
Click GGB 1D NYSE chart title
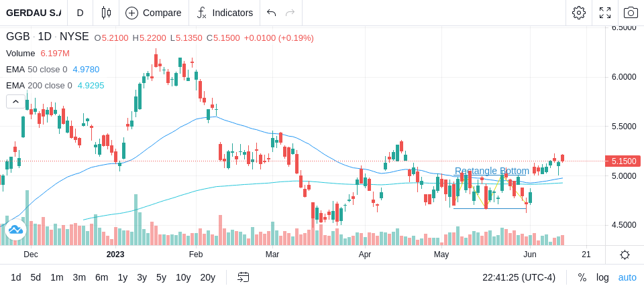[x=47, y=37]
